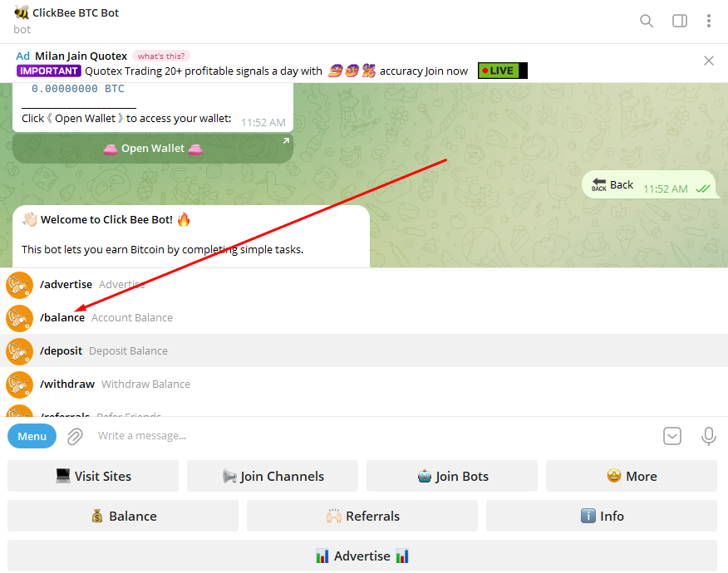Screen dimensions: 728x573
Task: Select the /deposit command
Action: pyautogui.click(x=364, y=350)
